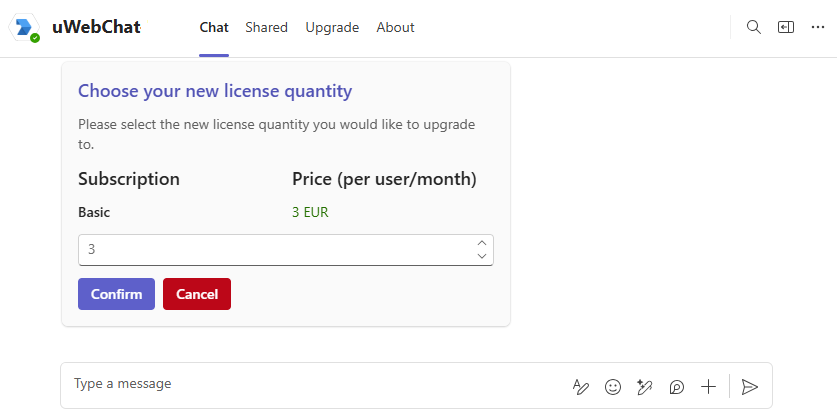Open the About tab
The width and height of the screenshot is (837, 418).
click(395, 27)
